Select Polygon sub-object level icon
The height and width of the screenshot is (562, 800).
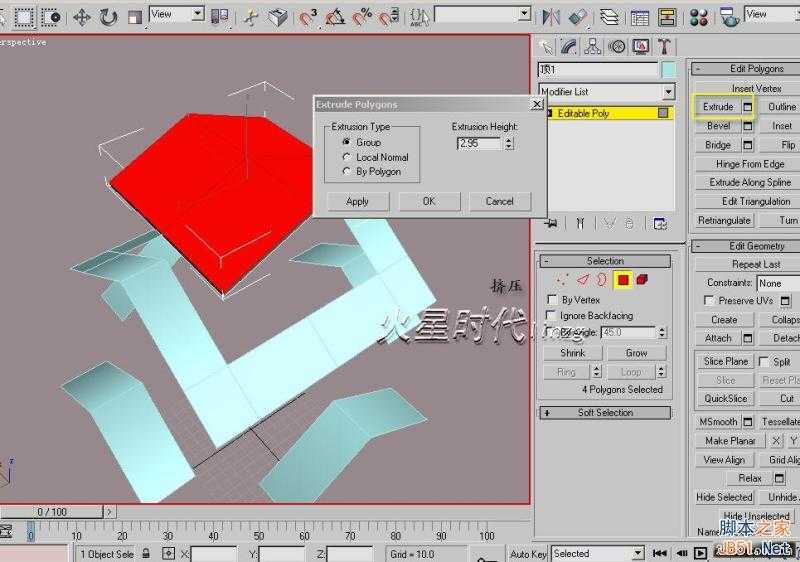pos(623,279)
